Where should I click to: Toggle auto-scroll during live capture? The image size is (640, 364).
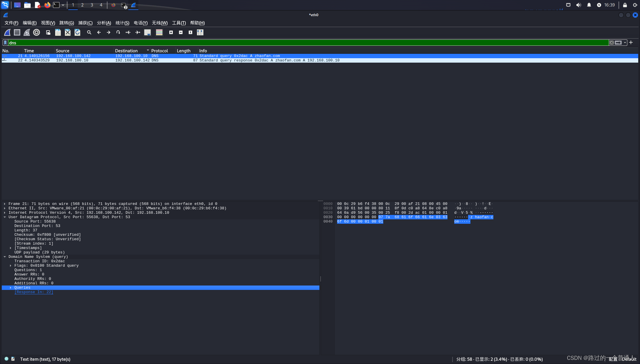147,32
